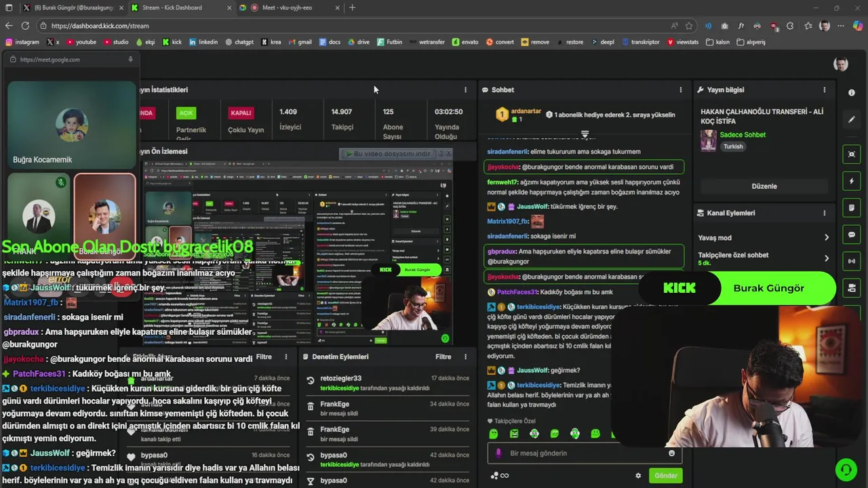This screenshot has height=488, width=868.
Task: Click the 1.409 İzleyici stat
Action: click(290, 119)
